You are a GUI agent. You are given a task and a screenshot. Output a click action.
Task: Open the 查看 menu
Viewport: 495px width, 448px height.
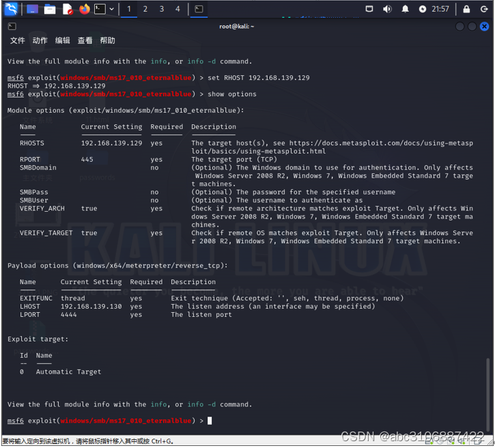coord(85,40)
